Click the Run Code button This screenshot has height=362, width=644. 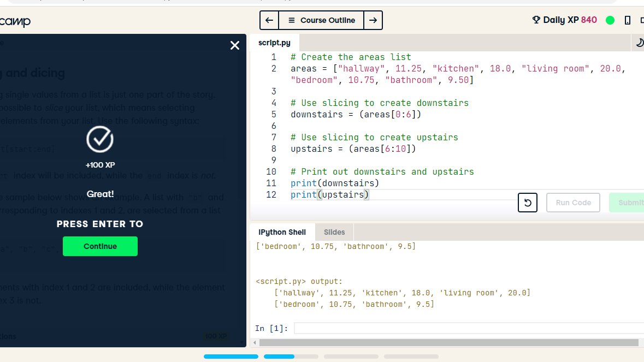point(573,203)
